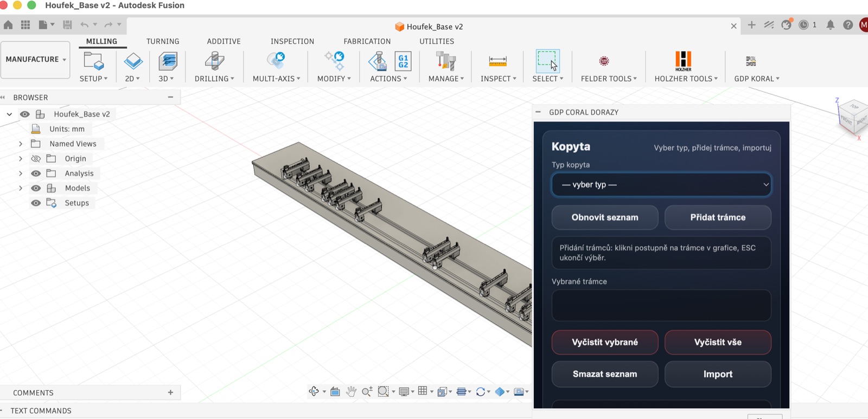This screenshot has height=419, width=868.
Task: Click the Vyčistit vše button
Action: click(x=718, y=343)
